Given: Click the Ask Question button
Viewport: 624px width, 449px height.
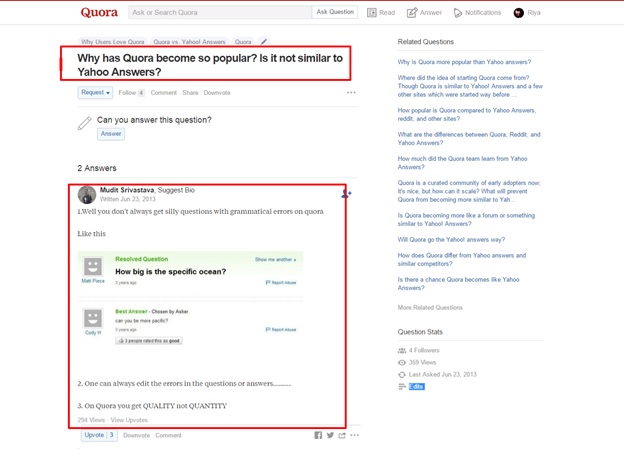Looking at the screenshot, I should pos(335,12).
